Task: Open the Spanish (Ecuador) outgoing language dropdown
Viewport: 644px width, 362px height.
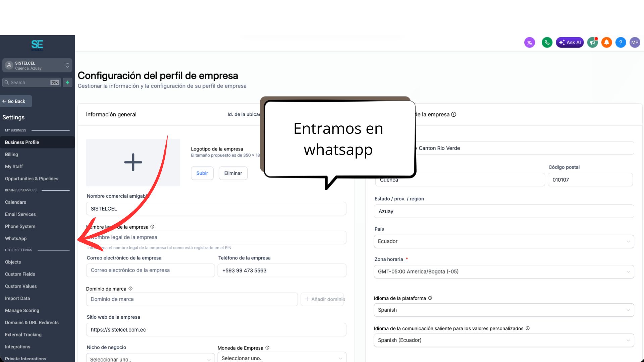Action: (x=504, y=340)
